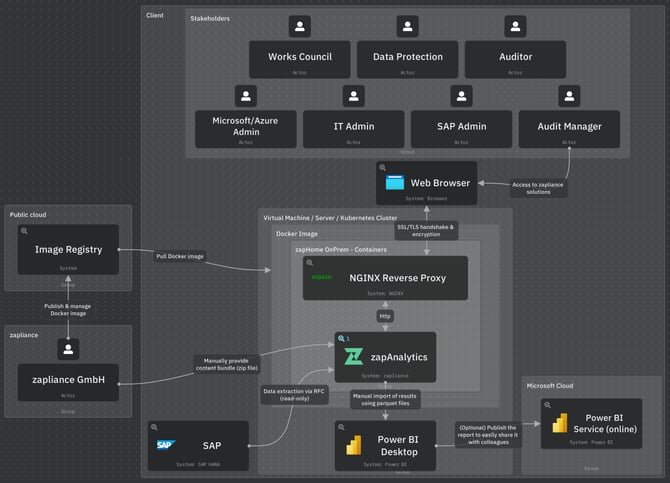Select the IT Admin actor node
Screen dimensions: 670x483
(353, 129)
